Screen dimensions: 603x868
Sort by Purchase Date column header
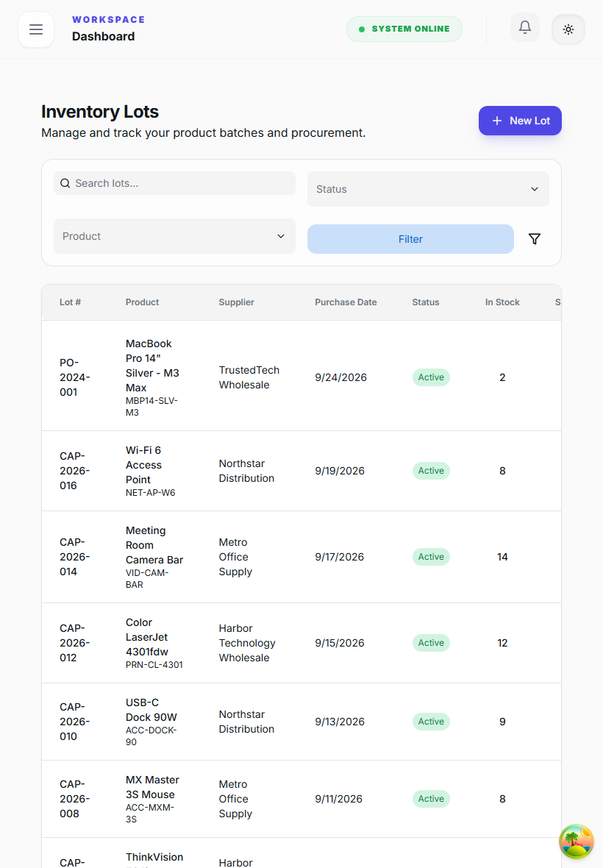point(346,302)
